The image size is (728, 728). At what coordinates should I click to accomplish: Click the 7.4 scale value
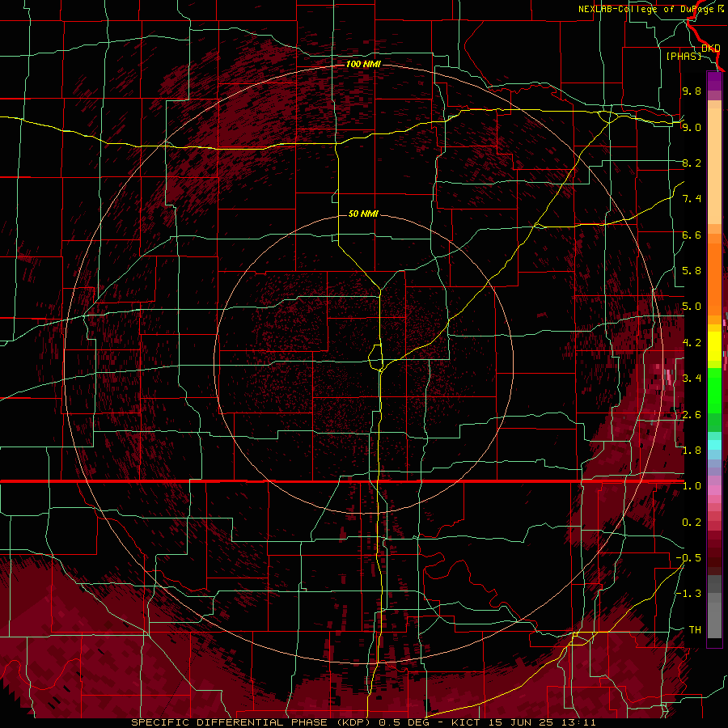pyautogui.click(x=692, y=199)
